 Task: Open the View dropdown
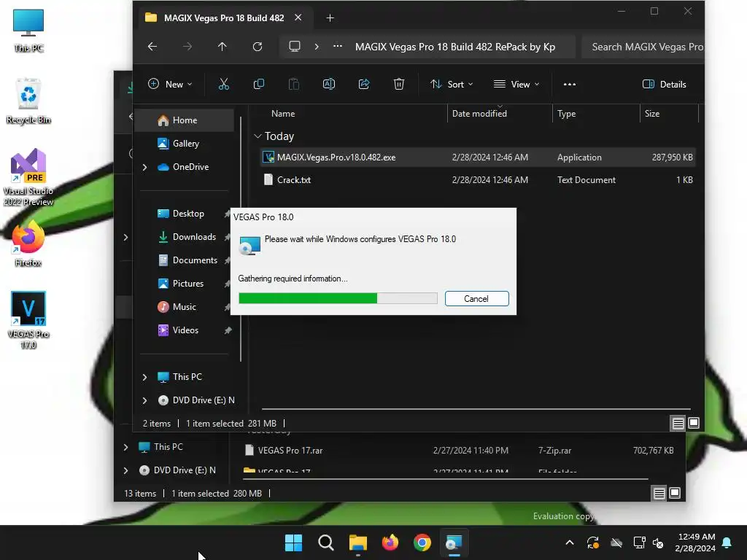click(516, 85)
